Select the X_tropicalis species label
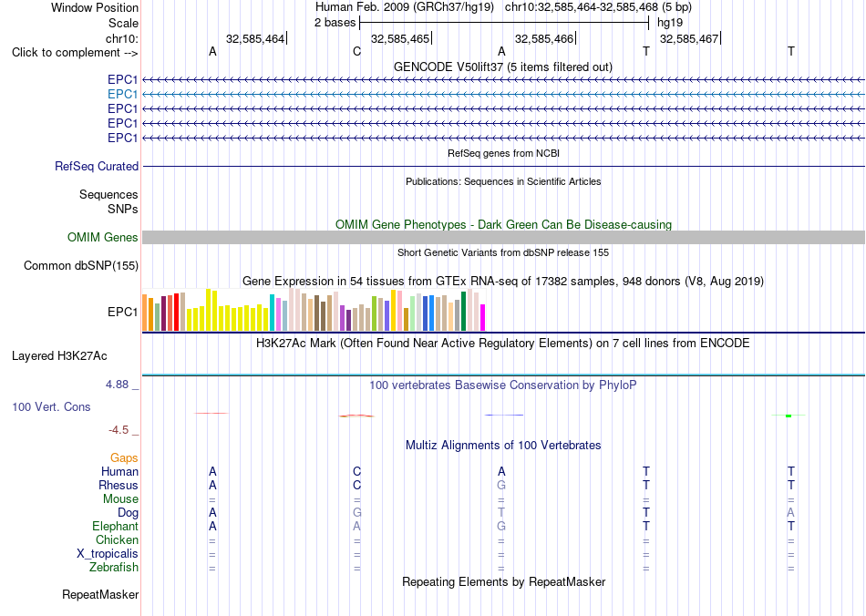866x616 pixels. click(x=108, y=554)
